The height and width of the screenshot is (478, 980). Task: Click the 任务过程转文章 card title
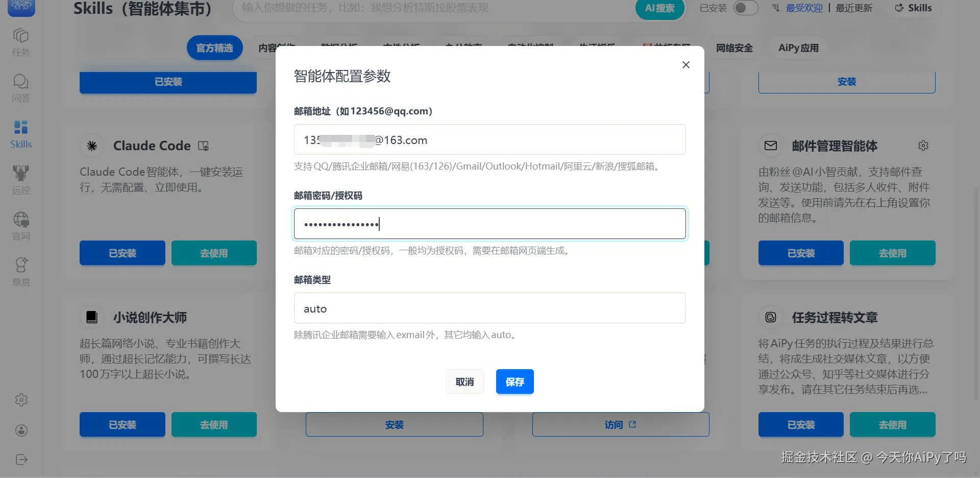coord(835,317)
